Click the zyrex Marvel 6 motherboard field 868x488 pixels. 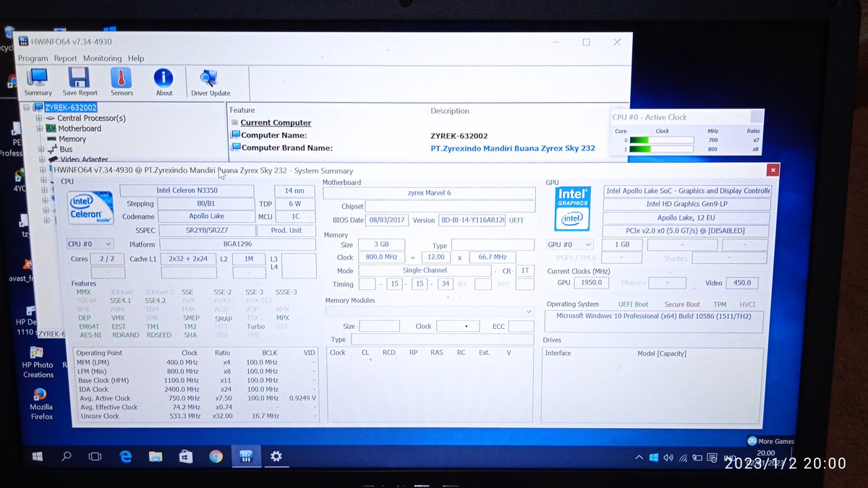pyautogui.click(x=429, y=193)
